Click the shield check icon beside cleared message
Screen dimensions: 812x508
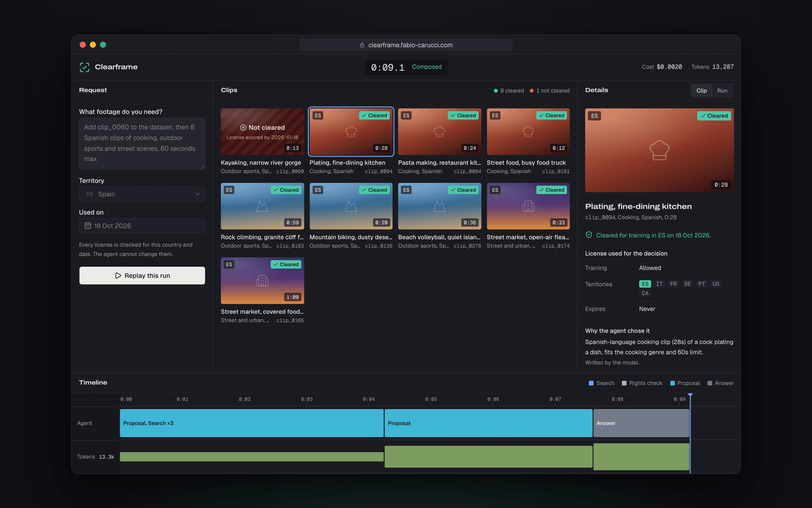(x=589, y=235)
